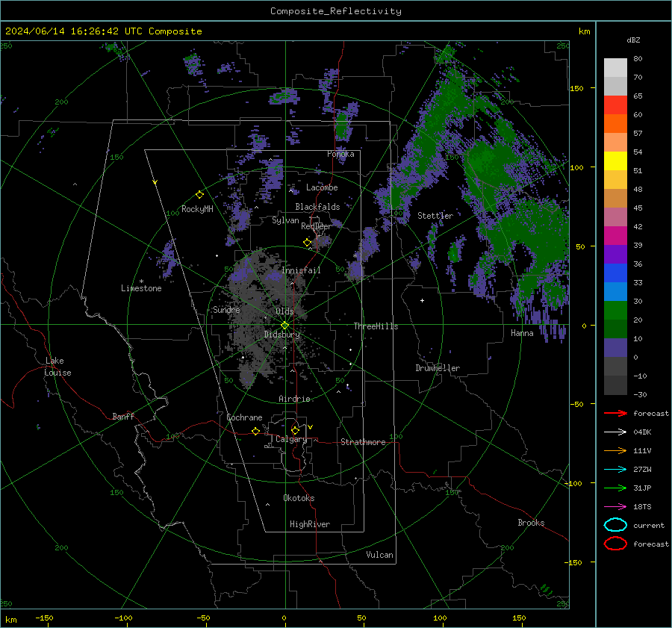Click the dBZ legend heading
672x628 pixels.
pyautogui.click(x=633, y=40)
